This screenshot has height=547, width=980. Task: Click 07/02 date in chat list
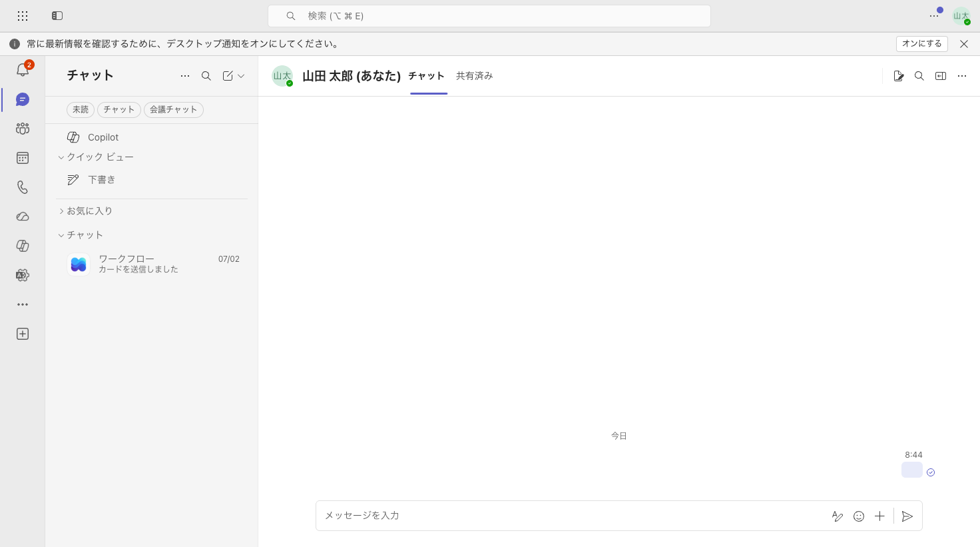click(x=229, y=259)
